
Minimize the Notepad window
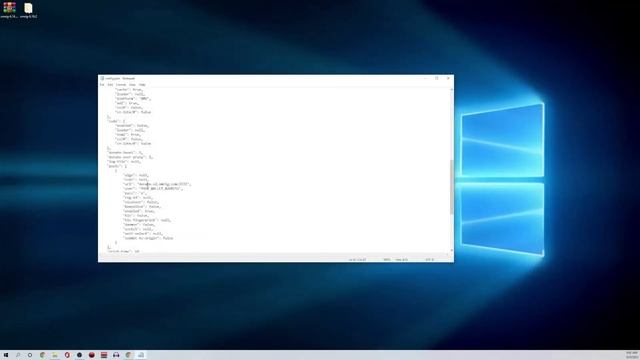point(425,78)
